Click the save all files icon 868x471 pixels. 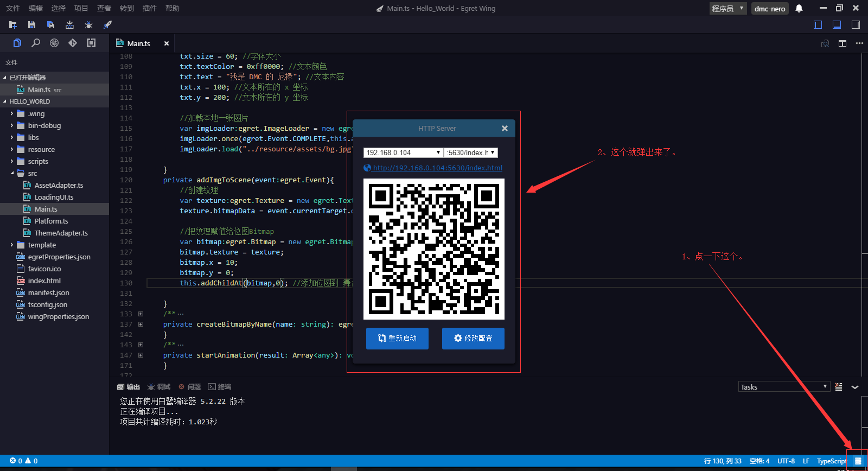pos(50,25)
